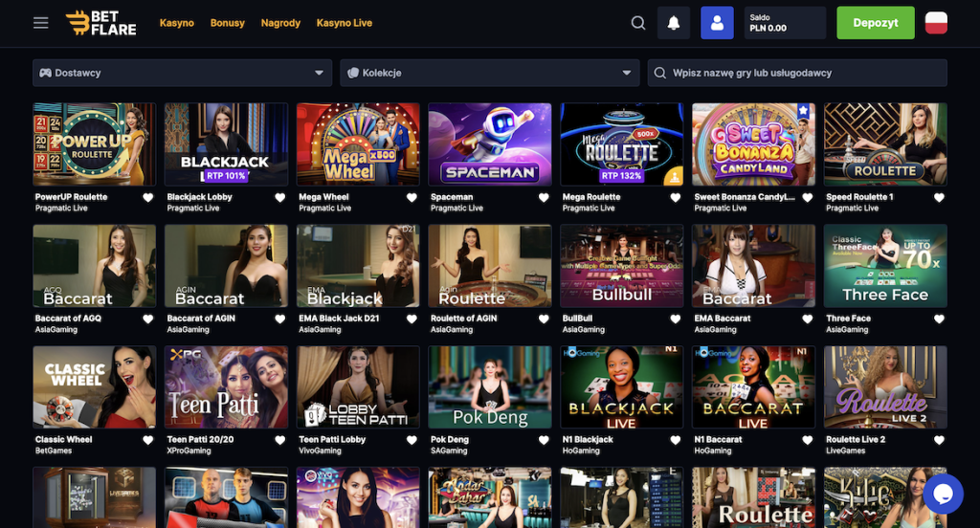Switch to Kasyno Live
This screenshot has width=980, height=528.
(345, 23)
